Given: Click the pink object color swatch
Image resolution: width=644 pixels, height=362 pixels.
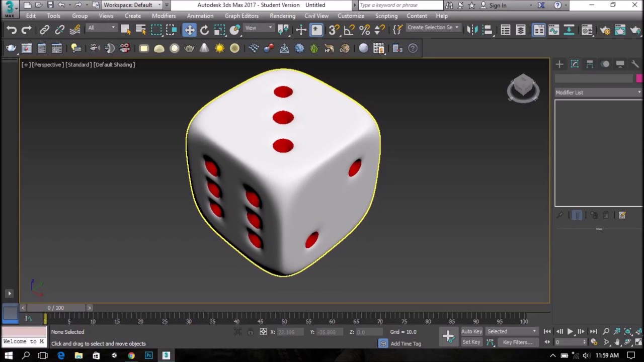Looking at the screenshot, I should pos(639,78).
